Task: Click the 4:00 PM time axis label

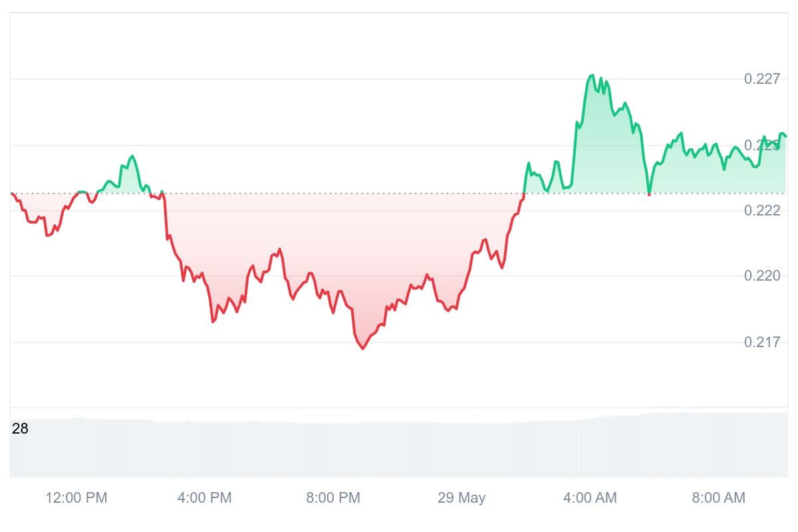Action: pyautogui.click(x=204, y=497)
